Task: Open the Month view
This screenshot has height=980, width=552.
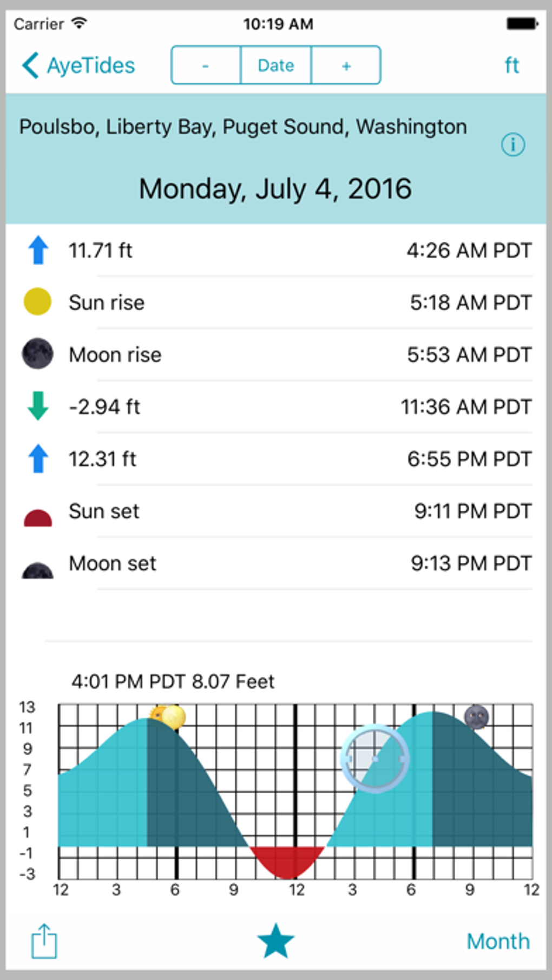Action: pos(498,941)
